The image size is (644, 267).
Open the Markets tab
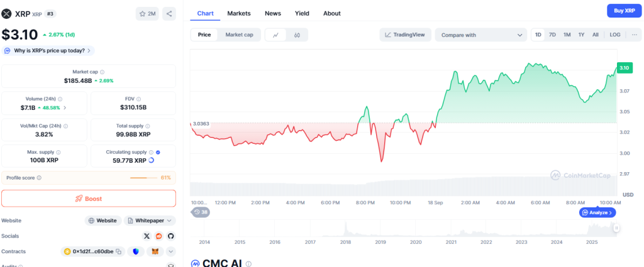tap(238, 13)
